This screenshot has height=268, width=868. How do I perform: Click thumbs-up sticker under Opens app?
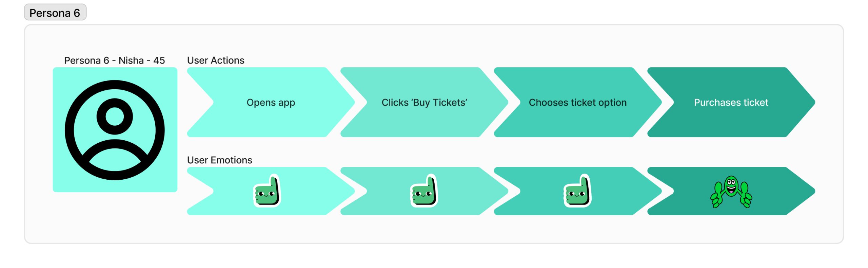pos(267,191)
